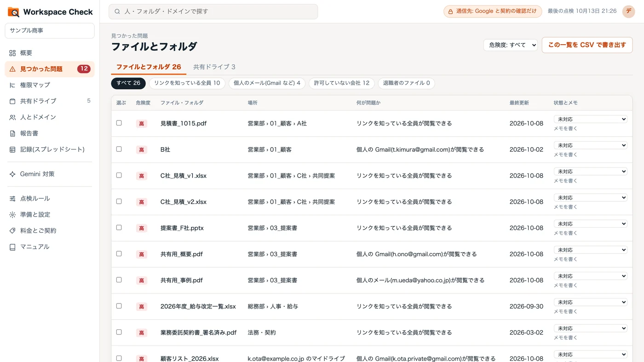Click the 記録(スプレッドシート) table icon
The image size is (644, 362).
12,149
